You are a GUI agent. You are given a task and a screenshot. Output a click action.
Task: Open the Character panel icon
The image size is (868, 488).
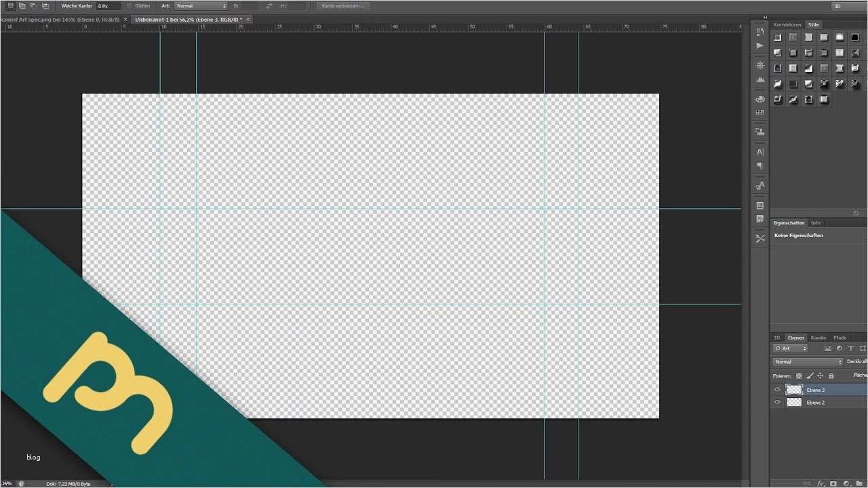[760, 152]
